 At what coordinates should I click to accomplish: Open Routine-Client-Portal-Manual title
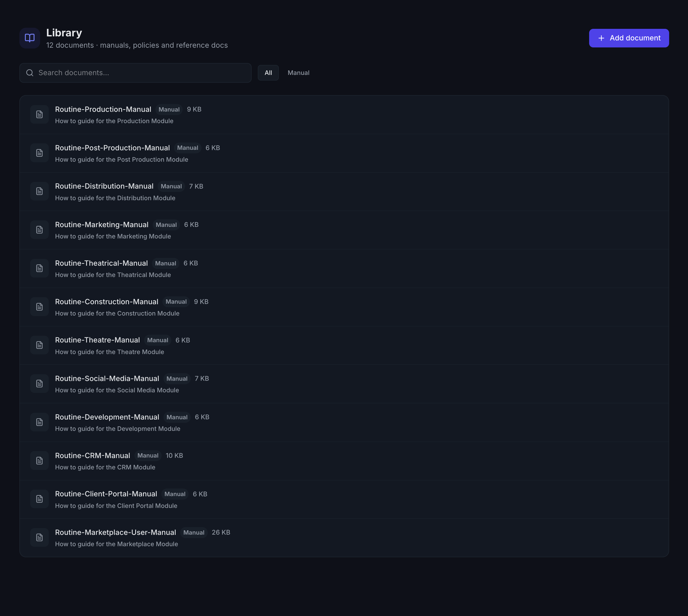pyautogui.click(x=106, y=494)
